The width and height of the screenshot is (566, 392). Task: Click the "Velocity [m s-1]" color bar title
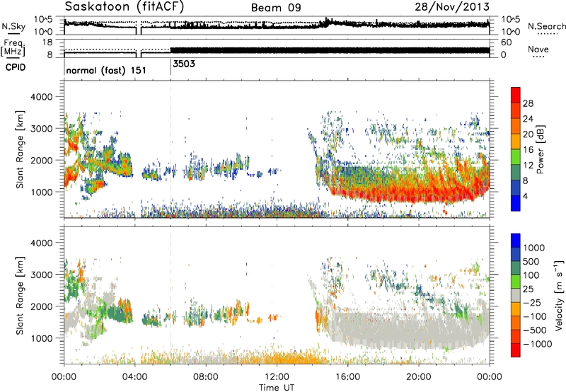559,295
